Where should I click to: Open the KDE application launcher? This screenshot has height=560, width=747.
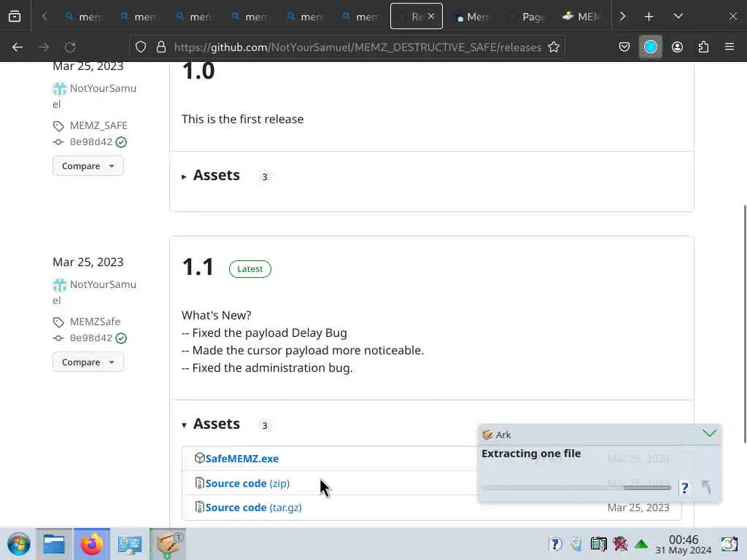coord(18,544)
